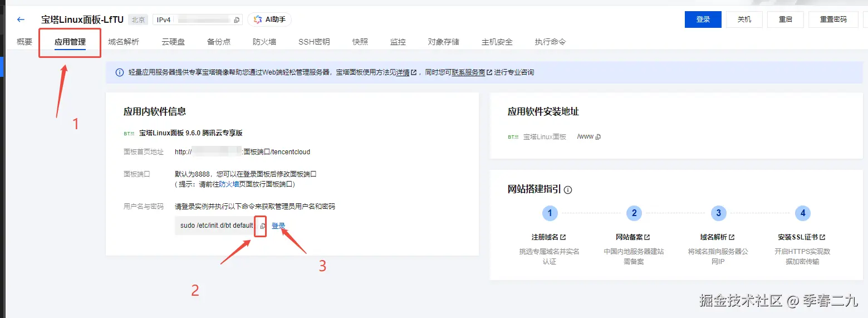
Task: Open 域名解析 link in guide steps
Action: 718,237
